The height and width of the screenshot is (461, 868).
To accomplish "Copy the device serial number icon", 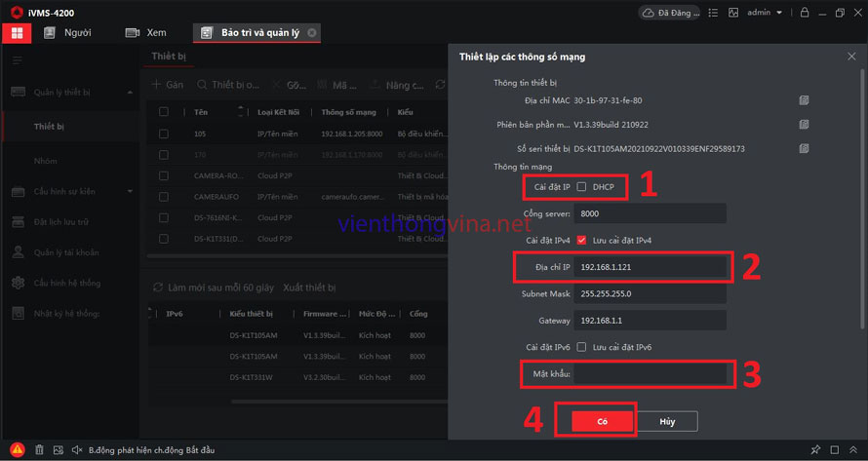I will click(x=804, y=149).
